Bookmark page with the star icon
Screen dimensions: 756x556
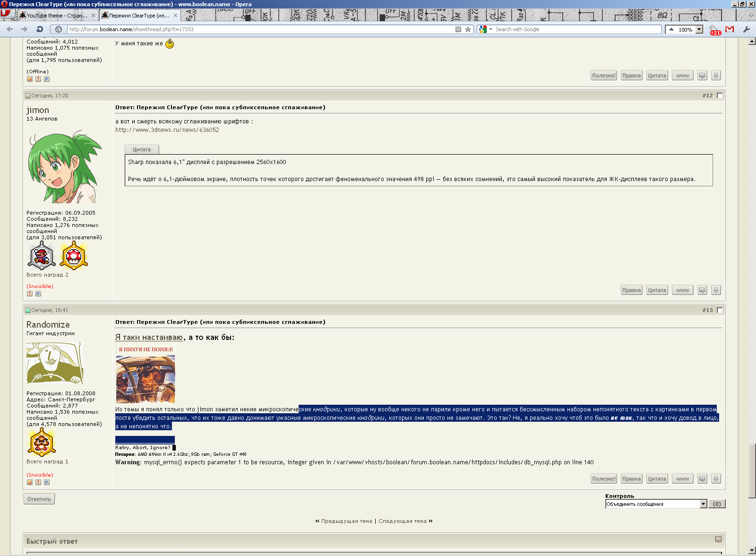(x=468, y=29)
